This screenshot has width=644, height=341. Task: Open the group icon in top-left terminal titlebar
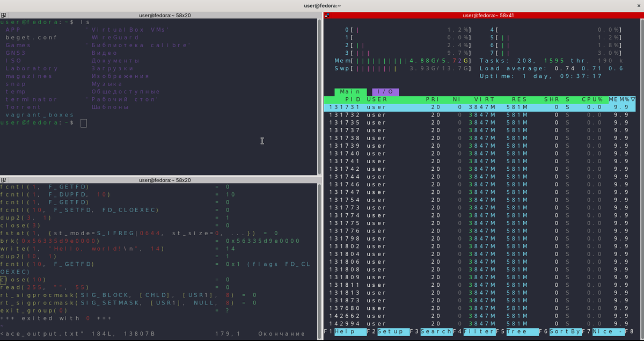(3, 15)
